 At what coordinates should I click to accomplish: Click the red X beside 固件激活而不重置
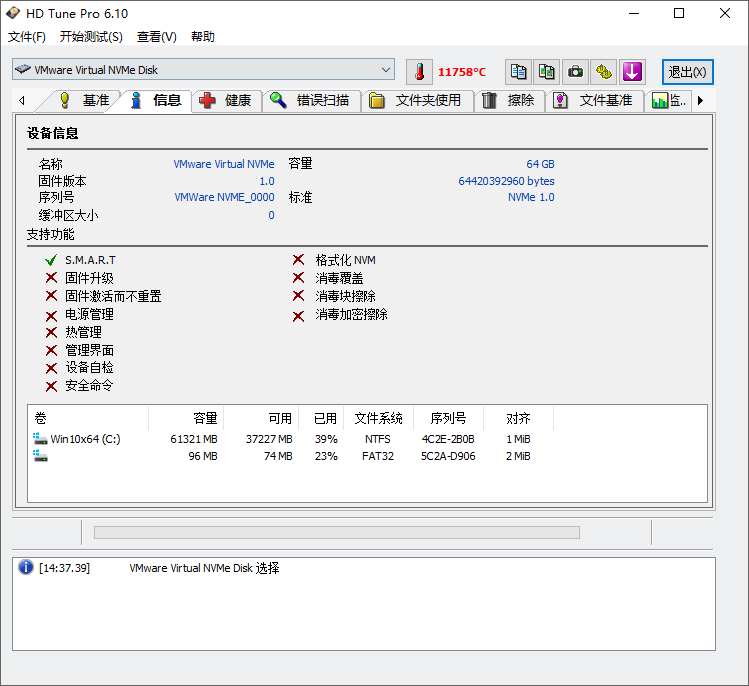coord(51,296)
